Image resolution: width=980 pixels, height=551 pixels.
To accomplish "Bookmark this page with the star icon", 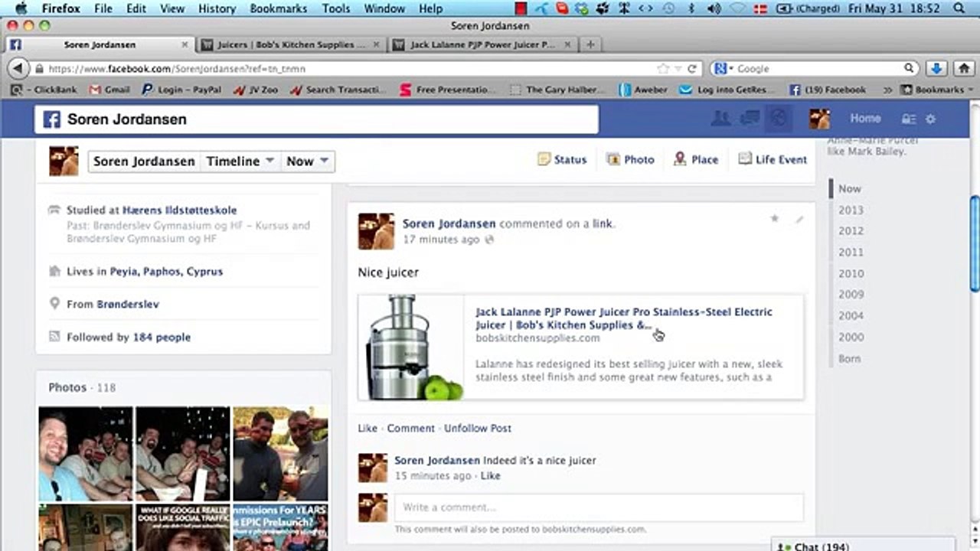I will [663, 69].
